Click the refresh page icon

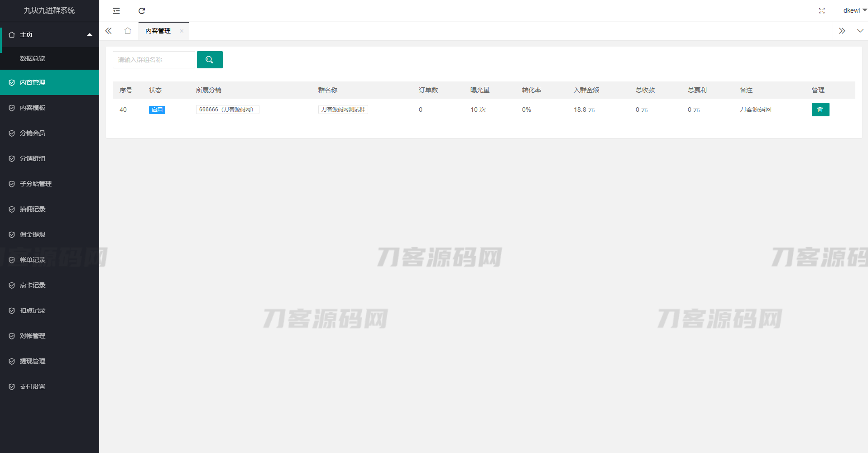(x=142, y=11)
